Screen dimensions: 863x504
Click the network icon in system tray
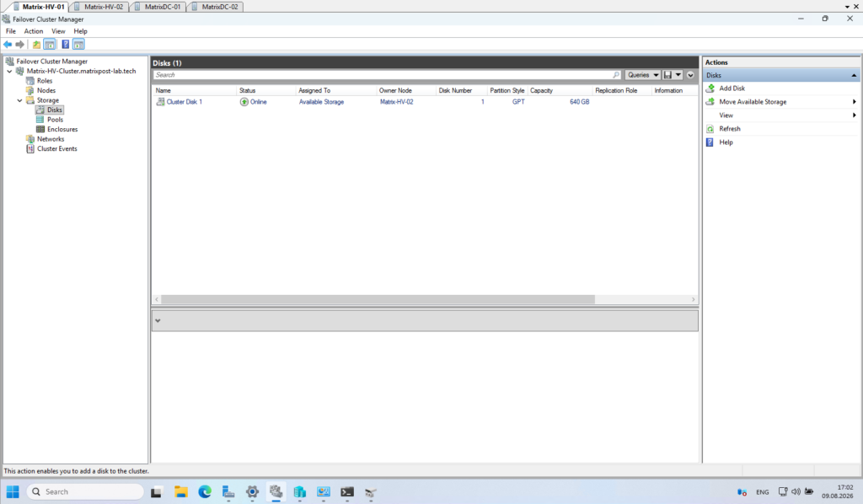783,491
